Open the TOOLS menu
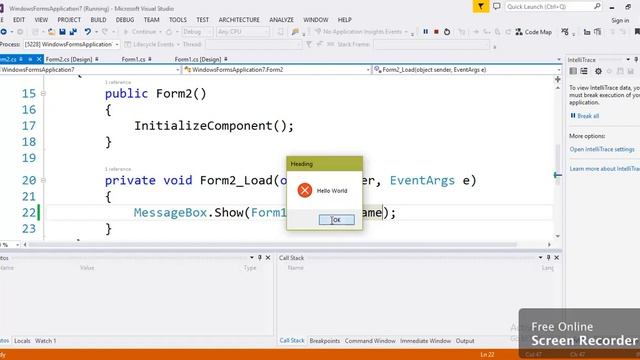This screenshot has height=360, width=640. click(178, 20)
